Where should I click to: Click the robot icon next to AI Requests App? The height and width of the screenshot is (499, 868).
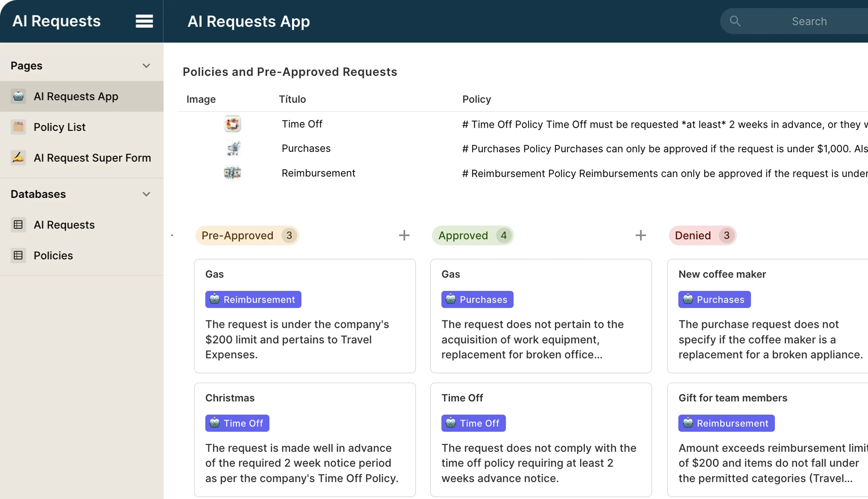point(18,96)
